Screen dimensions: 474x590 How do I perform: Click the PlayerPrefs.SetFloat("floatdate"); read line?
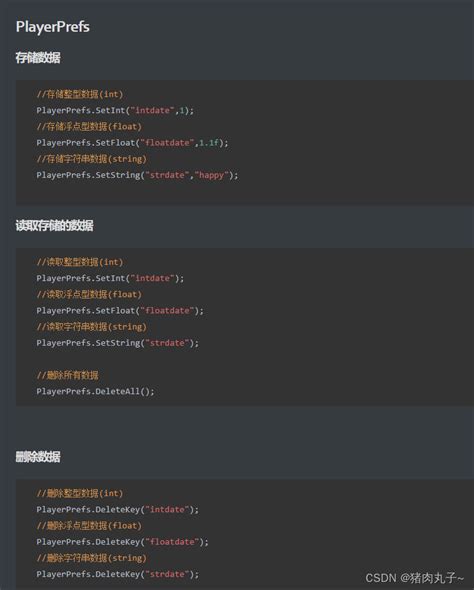pyautogui.click(x=120, y=311)
